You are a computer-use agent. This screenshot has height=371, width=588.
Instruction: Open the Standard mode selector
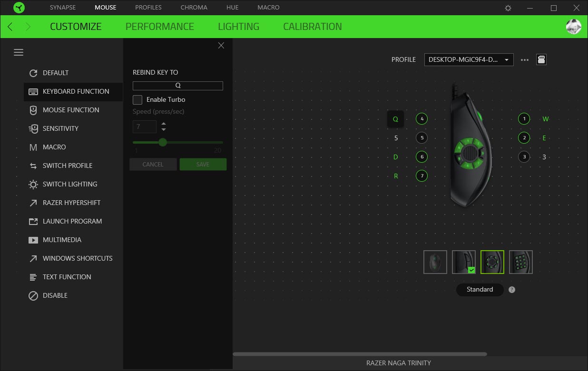(x=480, y=290)
